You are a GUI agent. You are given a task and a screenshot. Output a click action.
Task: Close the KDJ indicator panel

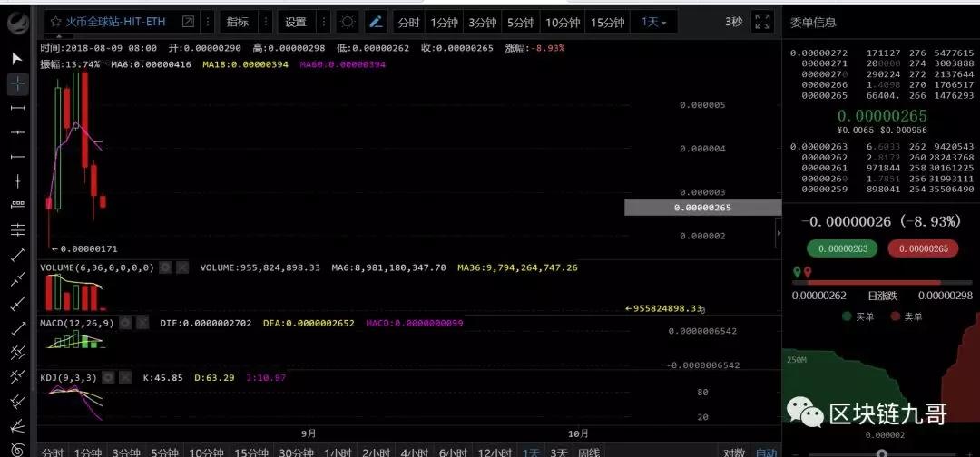[125, 377]
